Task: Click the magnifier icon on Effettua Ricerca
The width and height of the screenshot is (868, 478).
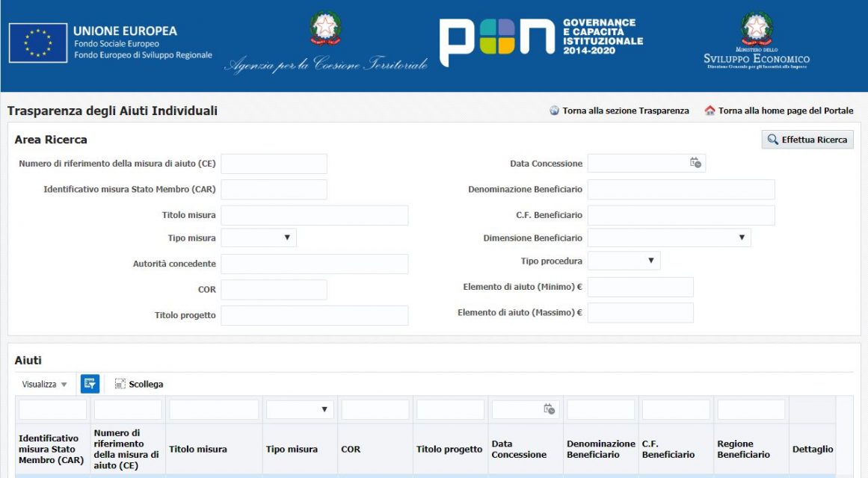Action: click(773, 140)
